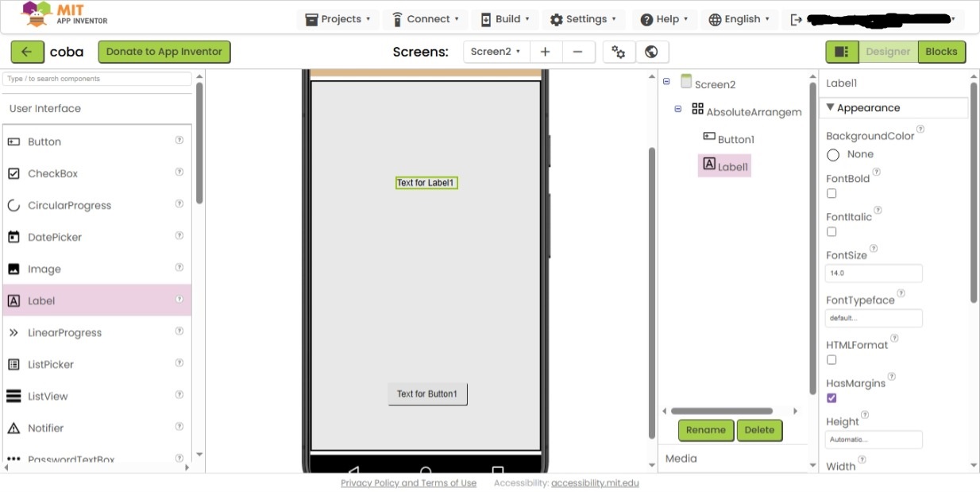The width and height of the screenshot is (980, 492).
Task: Open the Settings menu
Action: click(583, 19)
